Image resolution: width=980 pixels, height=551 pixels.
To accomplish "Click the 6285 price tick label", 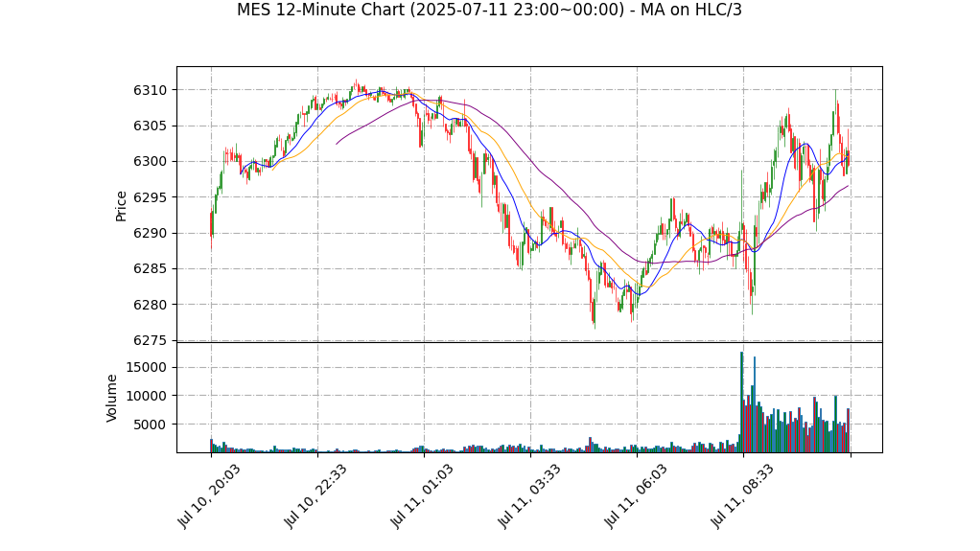I will click(151, 268).
